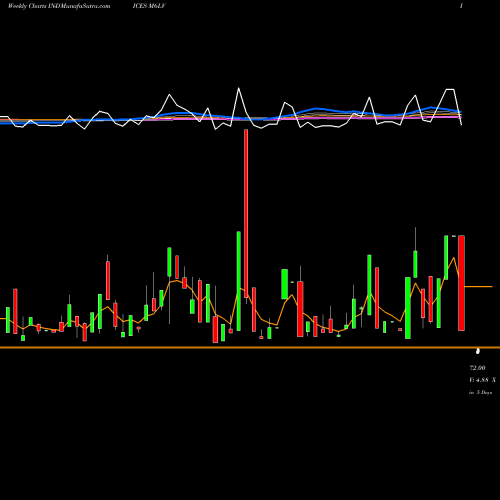Click the small white marker below orange baseline
This screenshot has height=500, width=500.
pyautogui.click(x=478, y=351)
